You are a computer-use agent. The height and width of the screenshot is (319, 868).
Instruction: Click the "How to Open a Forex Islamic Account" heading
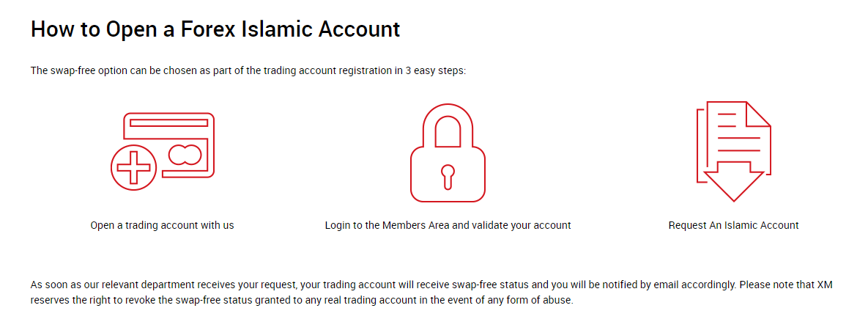pos(215,29)
